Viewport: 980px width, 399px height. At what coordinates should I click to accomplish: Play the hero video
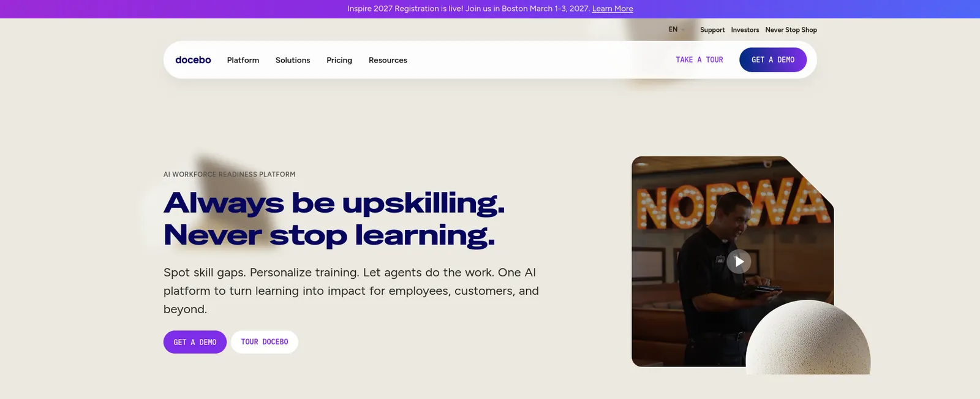739,262
